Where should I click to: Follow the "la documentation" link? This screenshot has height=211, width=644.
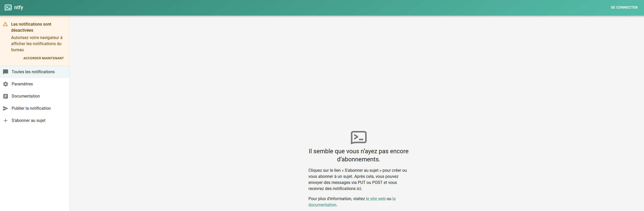322,205
